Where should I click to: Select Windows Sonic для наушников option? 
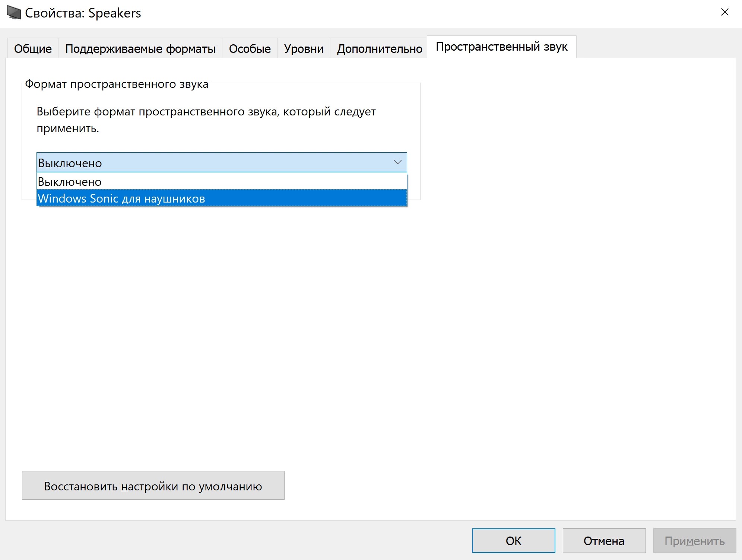(x=222, y=198)
